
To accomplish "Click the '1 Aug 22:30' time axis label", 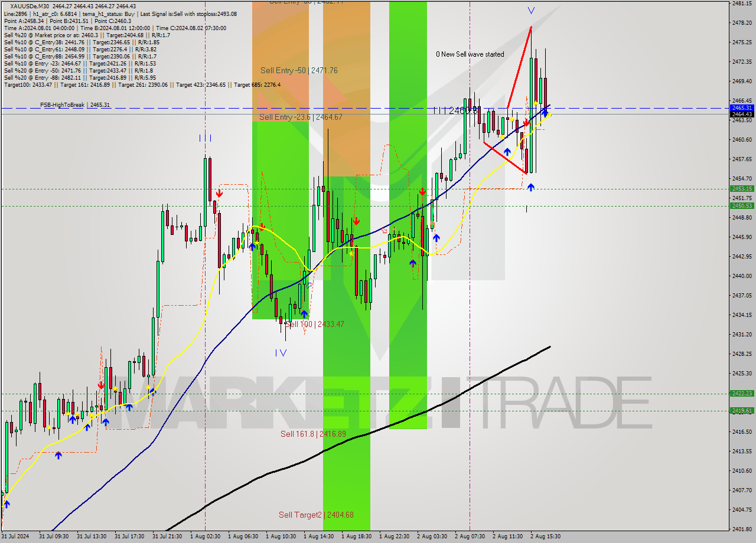I will pyautogui.click(x=394, y=537).
